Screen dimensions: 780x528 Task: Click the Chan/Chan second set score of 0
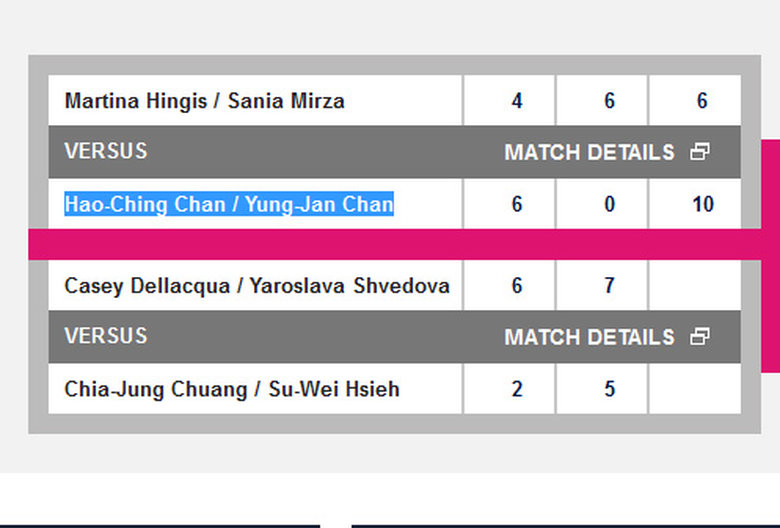coord(609,205)
